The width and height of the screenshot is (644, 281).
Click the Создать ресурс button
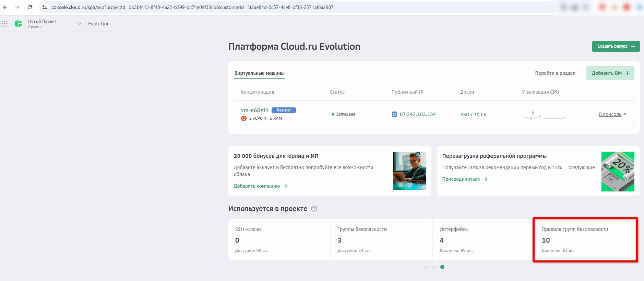point(616,46)
